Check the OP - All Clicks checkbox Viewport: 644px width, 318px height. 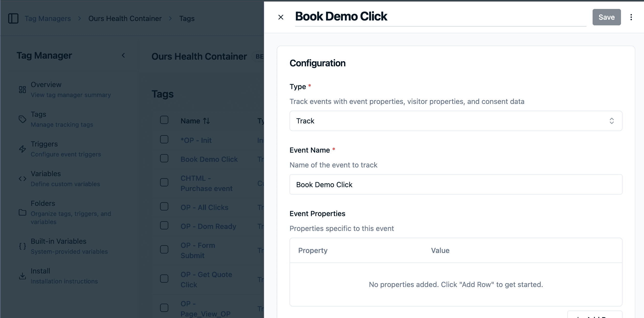[164, 207]
